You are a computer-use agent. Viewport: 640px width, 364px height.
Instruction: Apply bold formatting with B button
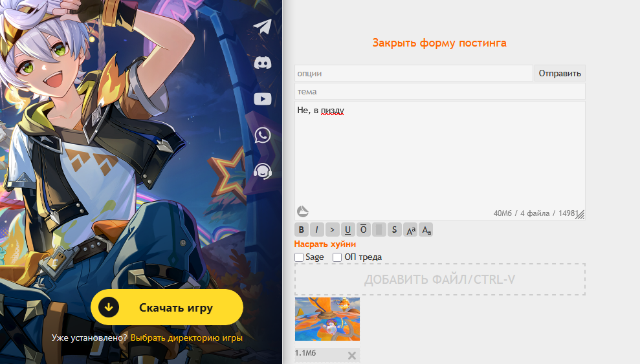click(x=301, y=230)
